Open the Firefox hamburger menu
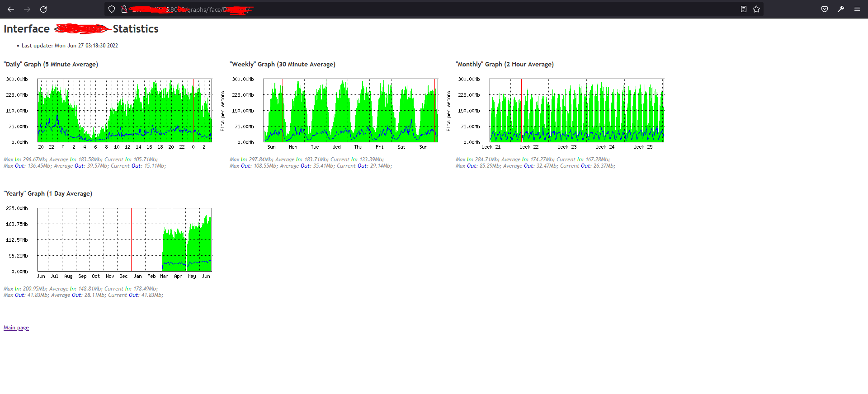Screen dimensions: 868x394 point(857,9)
